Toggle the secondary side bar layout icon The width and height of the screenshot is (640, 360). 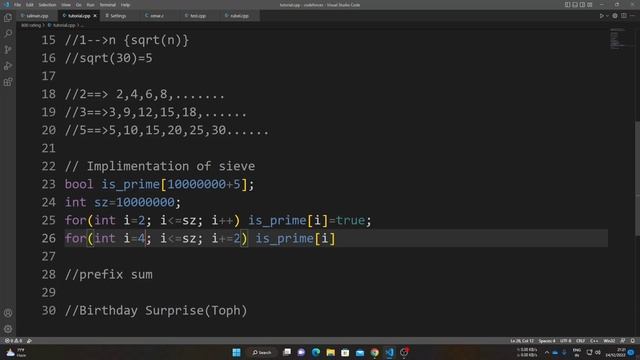(x=582, y=5)
